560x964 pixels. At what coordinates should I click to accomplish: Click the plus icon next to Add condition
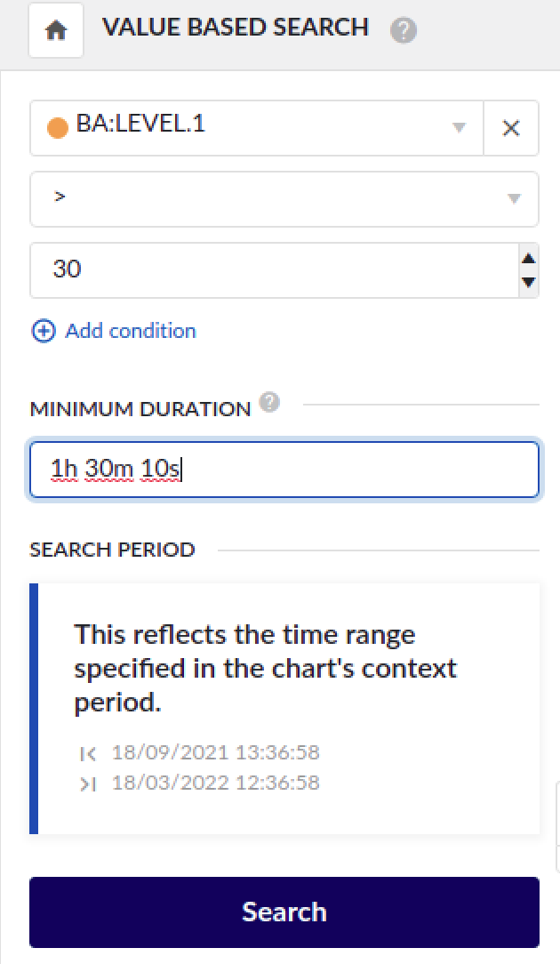(x=43, y=331)
